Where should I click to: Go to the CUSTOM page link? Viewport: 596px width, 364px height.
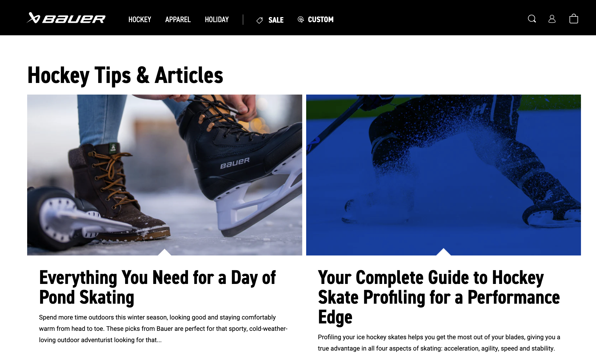click(321, 19)
